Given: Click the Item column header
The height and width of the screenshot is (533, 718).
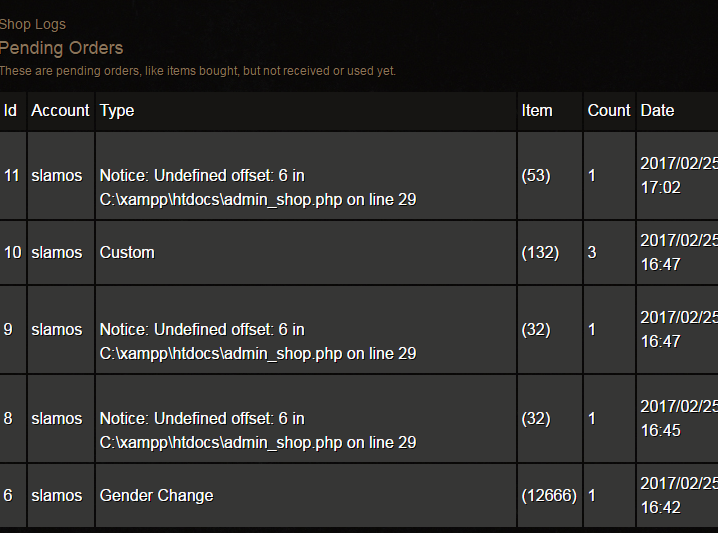Looking at the screenshot, I should [537, 110].
